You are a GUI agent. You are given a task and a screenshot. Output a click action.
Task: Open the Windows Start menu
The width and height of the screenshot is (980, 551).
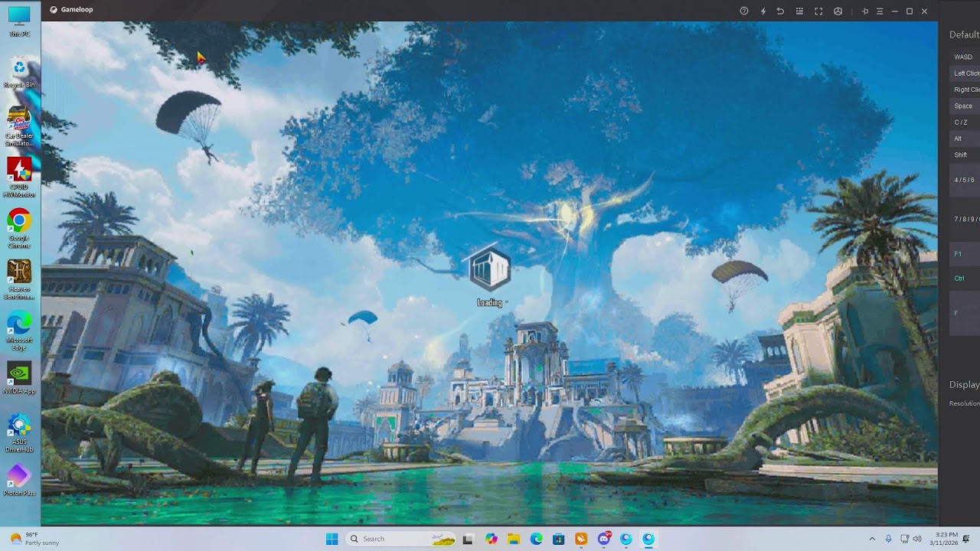(x=332, y=539)
